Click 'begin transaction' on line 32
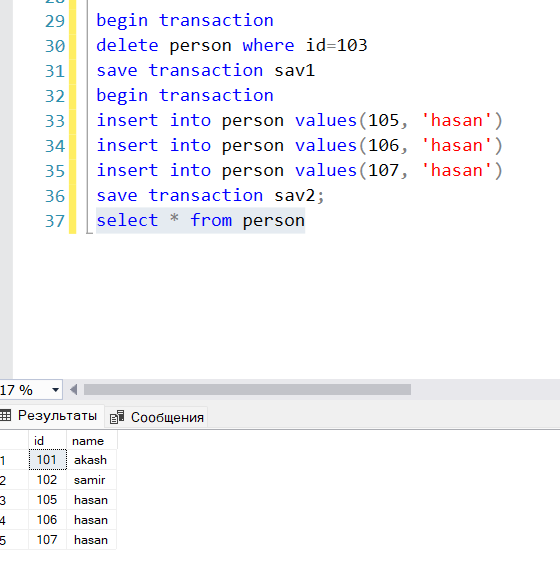 185,96
